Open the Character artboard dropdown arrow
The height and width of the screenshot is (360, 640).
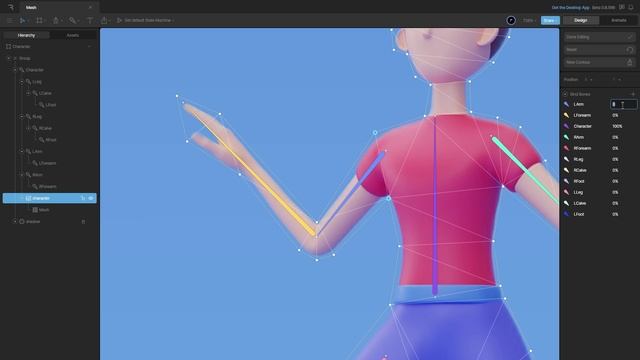89,47
